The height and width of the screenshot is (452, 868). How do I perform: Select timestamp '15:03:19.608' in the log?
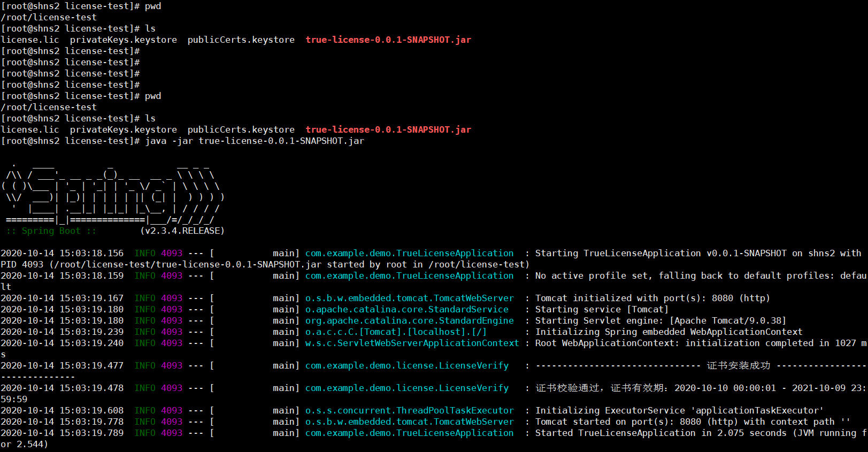point(91,411)
